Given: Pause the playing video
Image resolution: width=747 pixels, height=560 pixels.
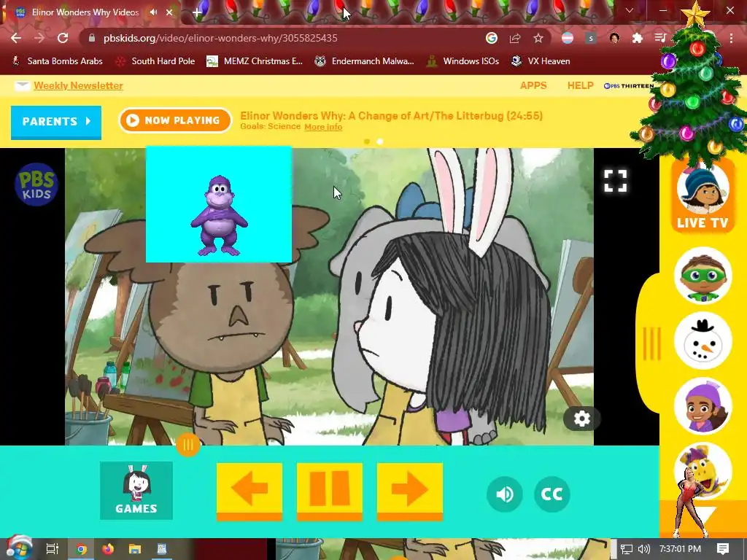Looking at the screenshot, I should (x=330, y=491).
